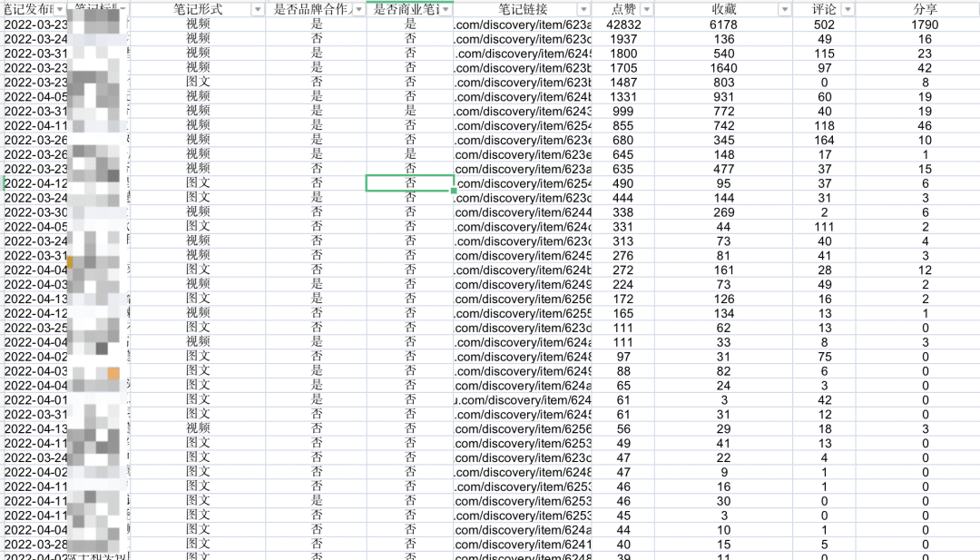Open the 是否品牌合作 column filter dropdown
980x560 pixels.
(358, 9)
